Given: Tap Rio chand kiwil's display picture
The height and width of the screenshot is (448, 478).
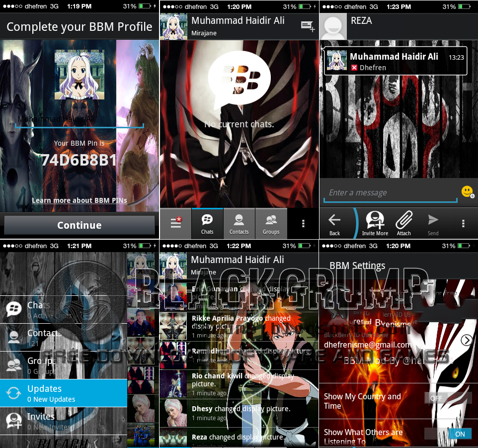Looking at the screenshot, I should click(173, 384).
